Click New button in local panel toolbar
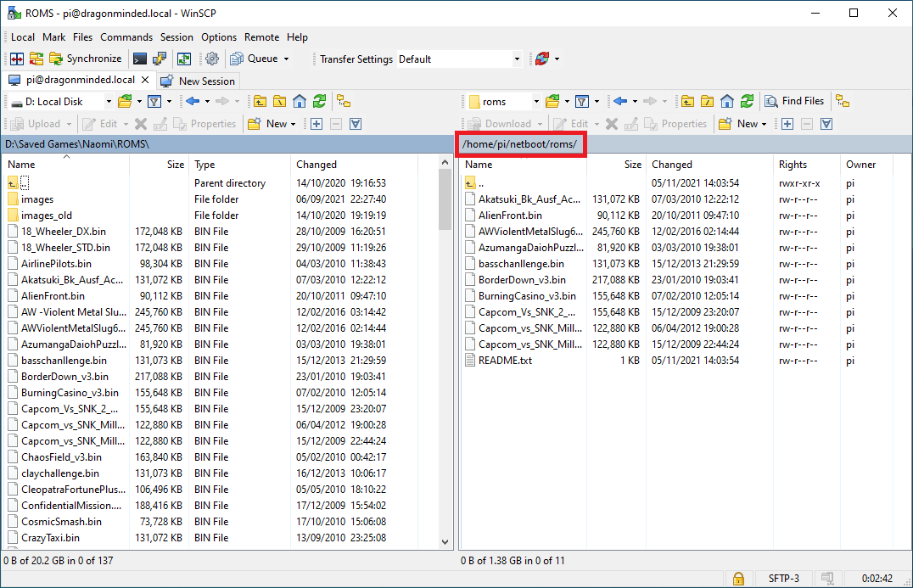The width and height of the screenshot is (913, 588). pyautogui.click(x=272, y=124)
